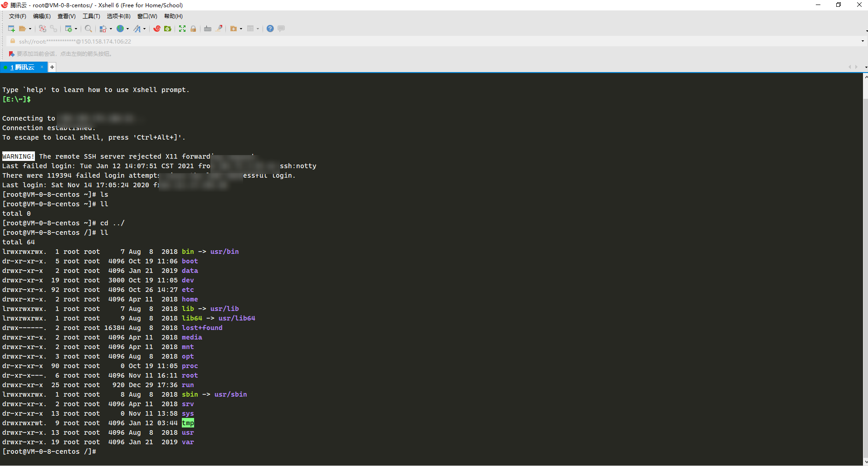
Task: Click the pane layout icon
Action: pos(250,29)
